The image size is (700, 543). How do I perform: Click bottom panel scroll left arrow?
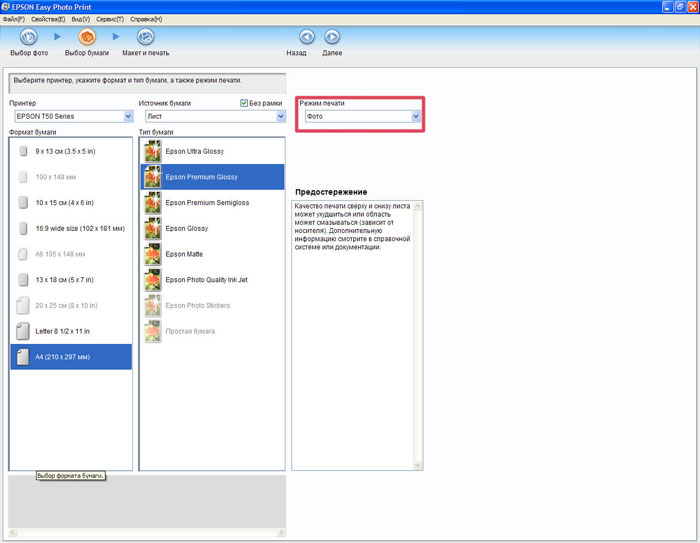[x=13, y=533]
